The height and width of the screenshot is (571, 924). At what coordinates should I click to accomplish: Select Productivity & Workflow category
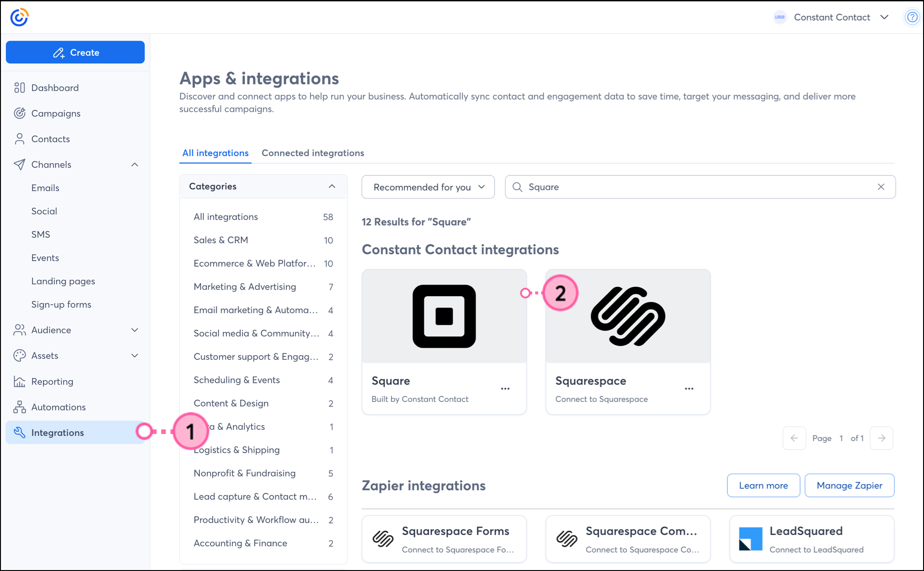pyautogui.click(x=263, y=520)
